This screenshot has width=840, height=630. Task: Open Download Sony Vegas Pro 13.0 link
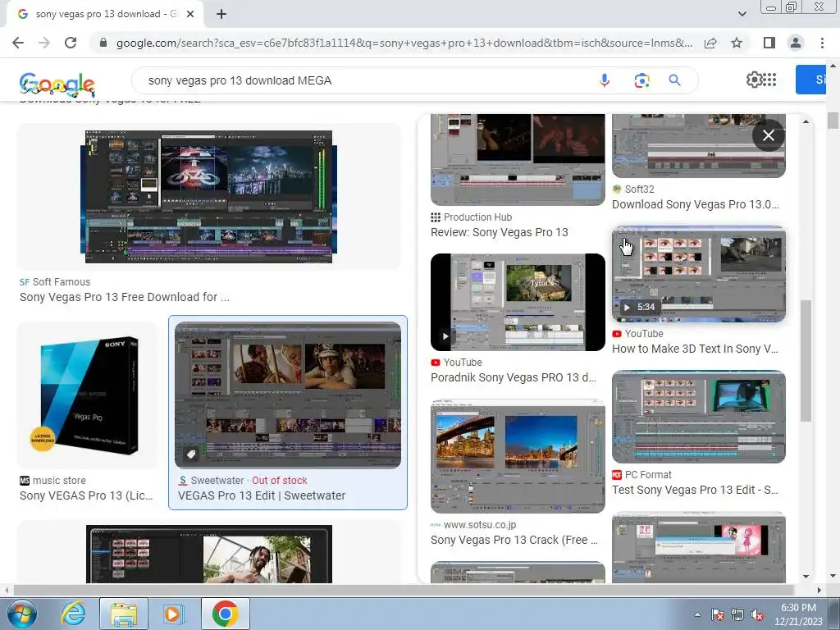coord(695,204)
